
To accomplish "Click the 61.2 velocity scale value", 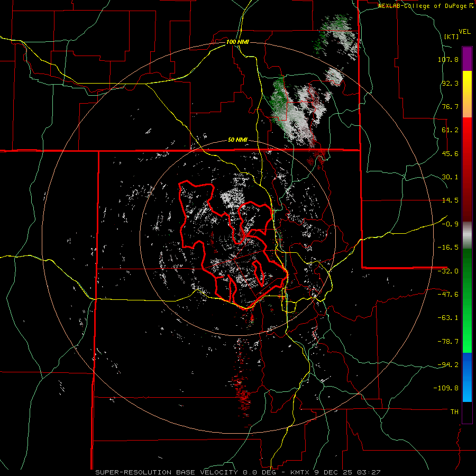I will [450, 130].
